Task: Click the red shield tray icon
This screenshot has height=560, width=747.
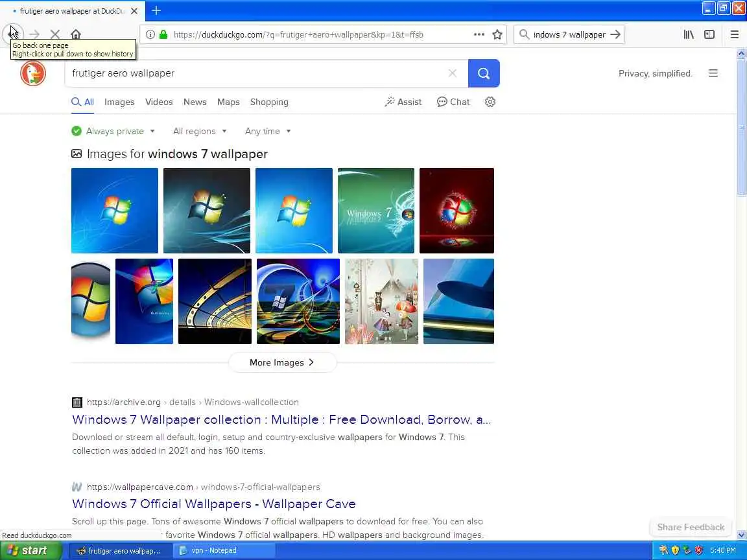Action: click(698, 550)
